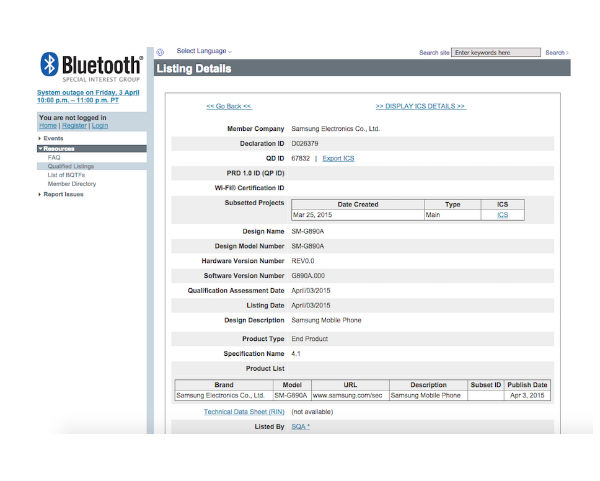Click the Member Company value Samsung Electronics Co., Ltd.

click(336, 129)
